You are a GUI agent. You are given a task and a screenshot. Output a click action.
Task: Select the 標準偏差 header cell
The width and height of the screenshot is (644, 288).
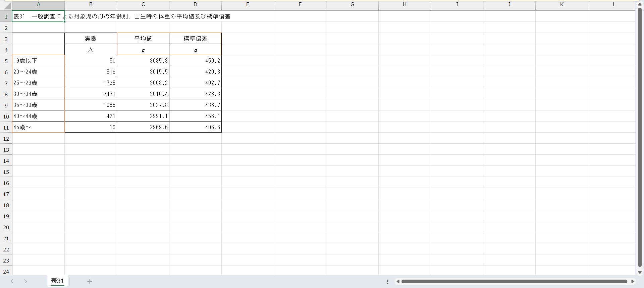(195, 39)
